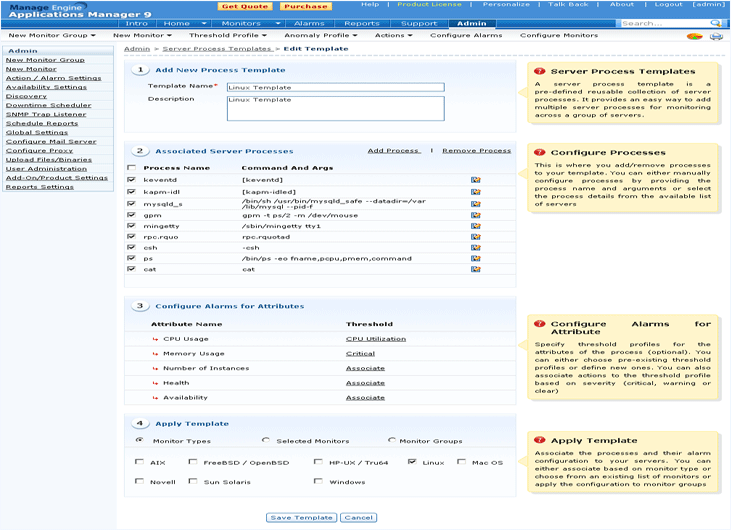Open the New Monitor Group dropdown
The image size is (731, 530).
52,35
